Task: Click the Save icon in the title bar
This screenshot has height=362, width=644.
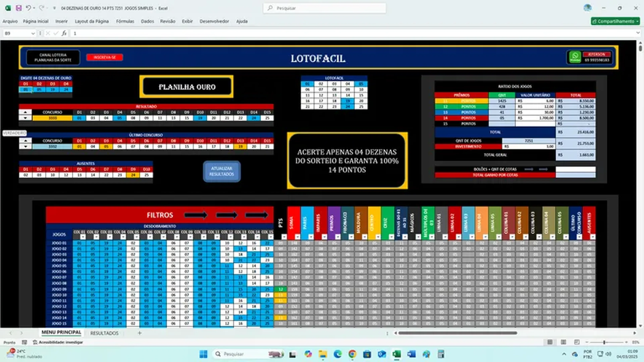Action: click(18, 8)
